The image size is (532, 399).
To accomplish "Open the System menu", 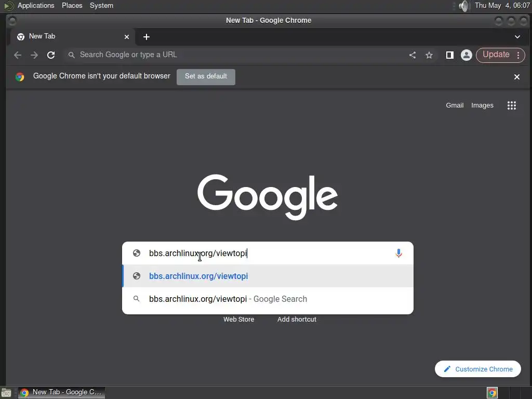I will tap(101, 5).
